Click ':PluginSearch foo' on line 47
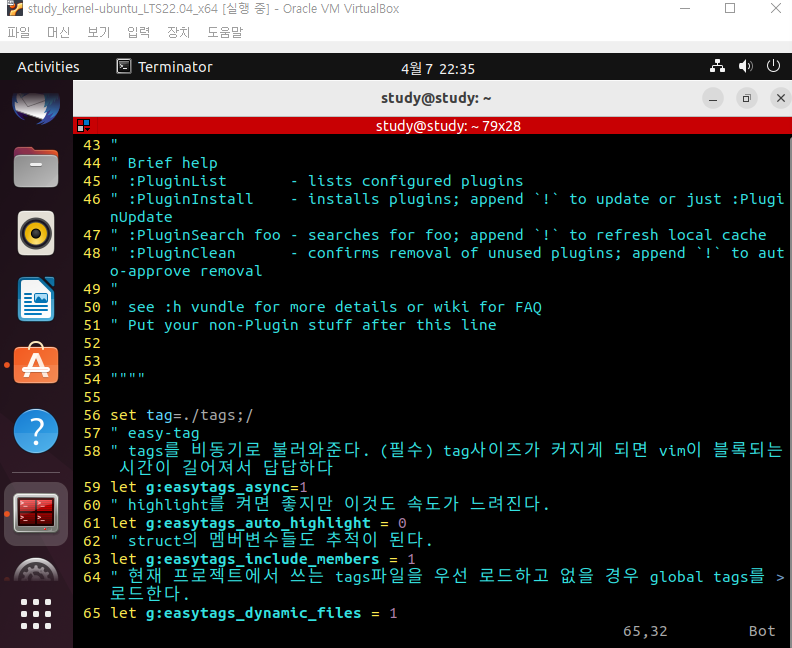Image resolution: width=792 pixels, height=648 pixels. click(x=205, y=235)
